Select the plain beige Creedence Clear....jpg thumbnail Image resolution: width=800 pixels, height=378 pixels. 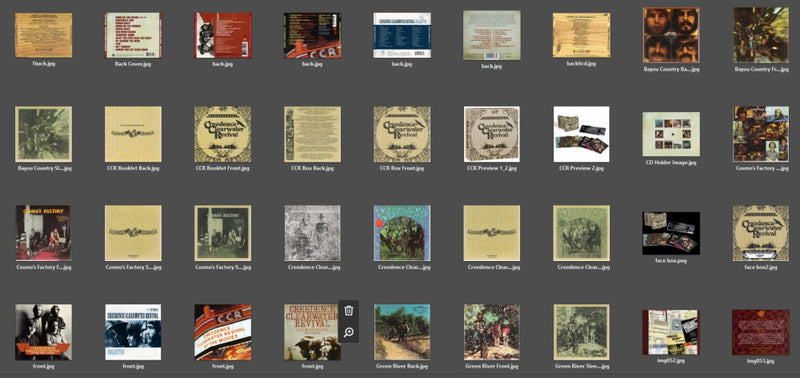point(492,233)
